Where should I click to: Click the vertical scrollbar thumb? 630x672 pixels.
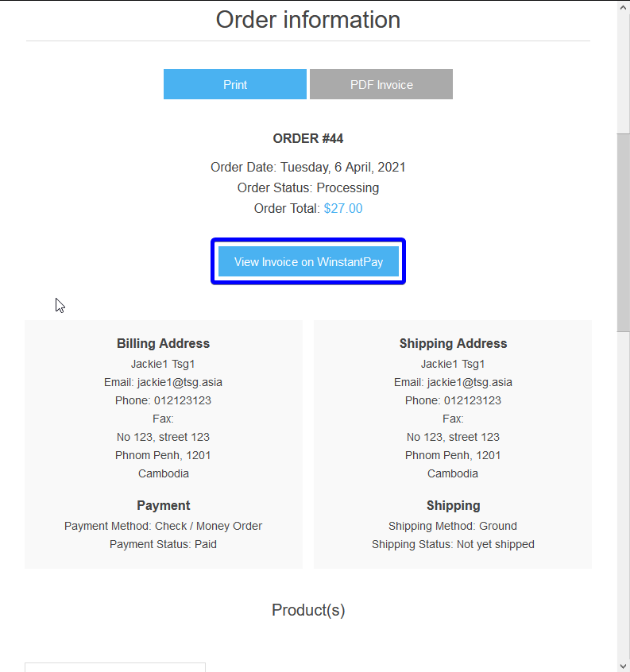(x=623, y=232)
